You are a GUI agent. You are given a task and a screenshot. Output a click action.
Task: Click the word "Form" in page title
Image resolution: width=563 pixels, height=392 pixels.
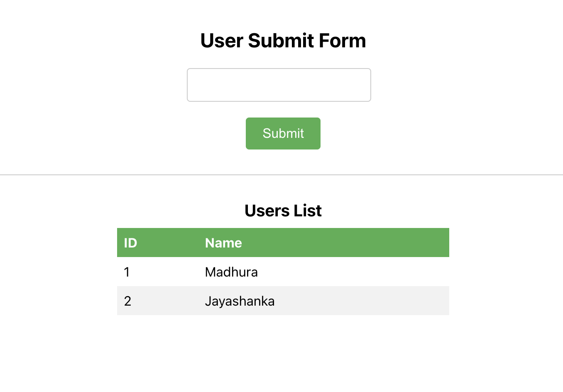tap(343, 41)
